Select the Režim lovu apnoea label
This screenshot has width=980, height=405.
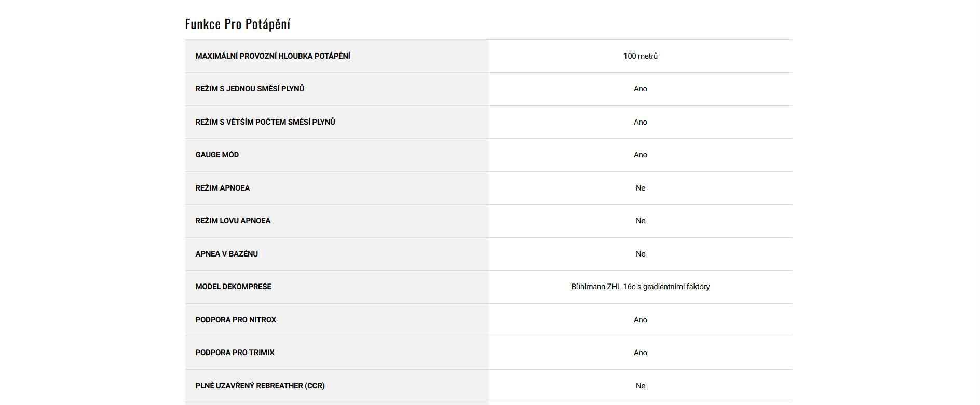[233, 221]
